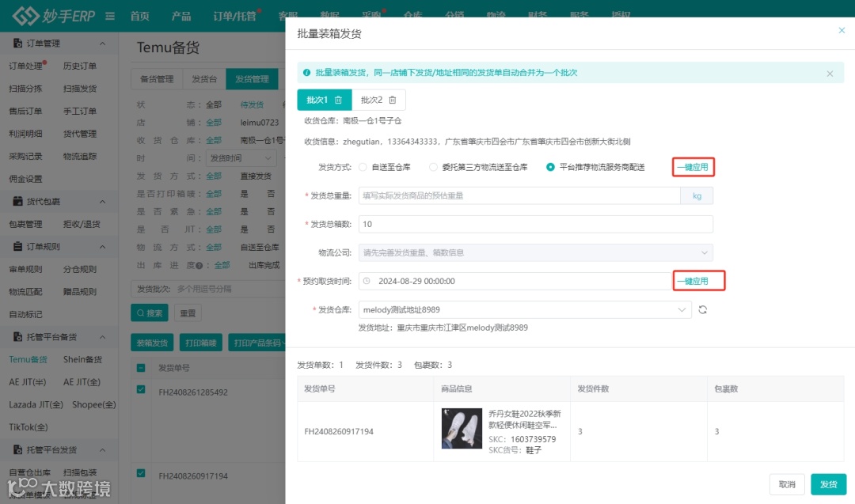The width and height of the screenshot is (855, 504).
Task: Click the 搜索 button
Action: (150, 313)
